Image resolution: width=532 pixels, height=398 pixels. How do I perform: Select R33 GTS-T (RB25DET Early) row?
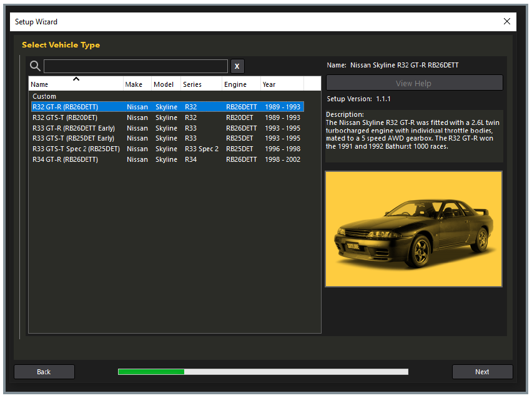(x=167, y=138)
